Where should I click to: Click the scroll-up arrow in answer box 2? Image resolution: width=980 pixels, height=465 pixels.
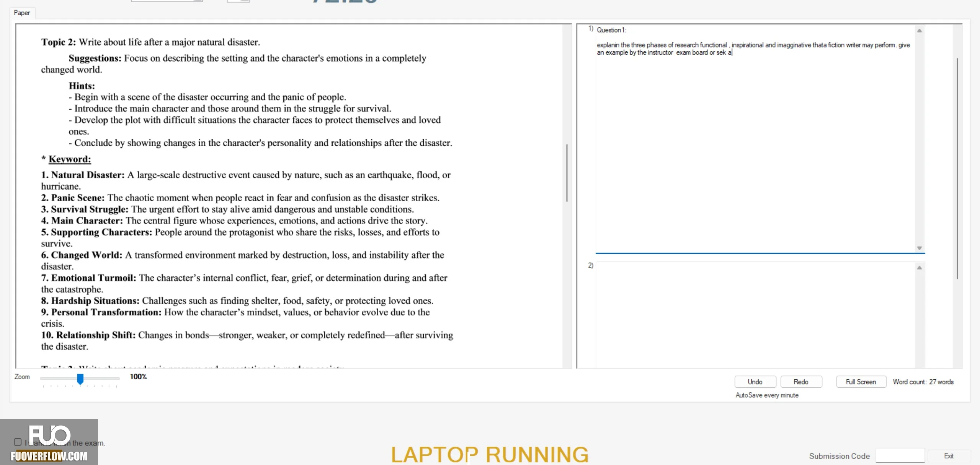click(919, 268)
